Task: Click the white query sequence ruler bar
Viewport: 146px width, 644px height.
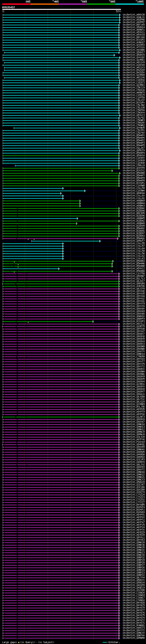Action: 62,9
